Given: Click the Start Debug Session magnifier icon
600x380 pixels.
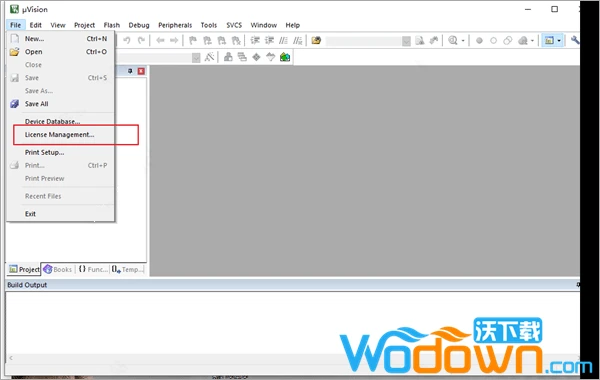Looking at the screenshot, I should (453, 41).
